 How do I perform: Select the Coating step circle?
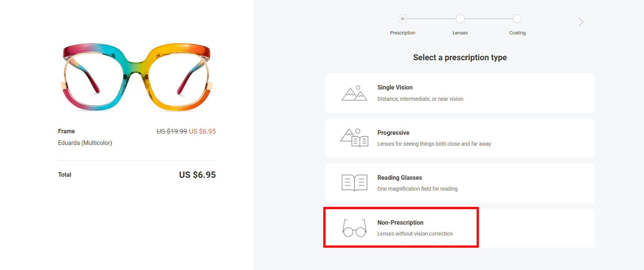tap(517, 19)
